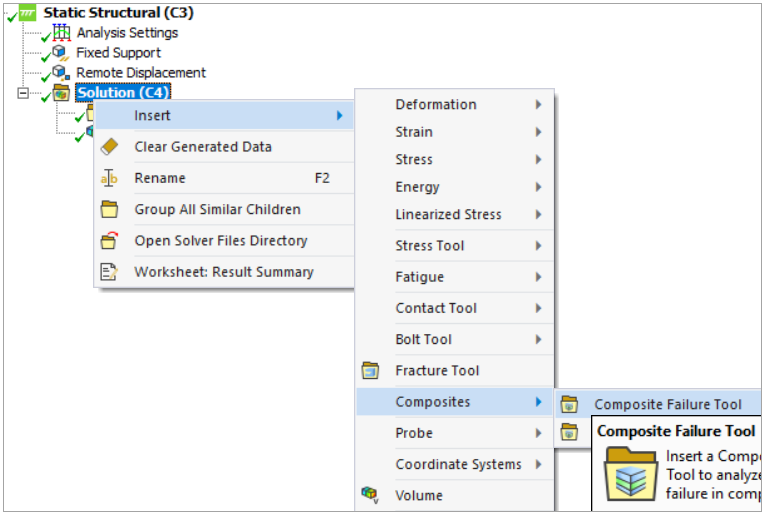The height and width of the screenshot is (514, 765).
Task: Collapse the Solution (C4) tree node
Action: [x=23, y=93]
